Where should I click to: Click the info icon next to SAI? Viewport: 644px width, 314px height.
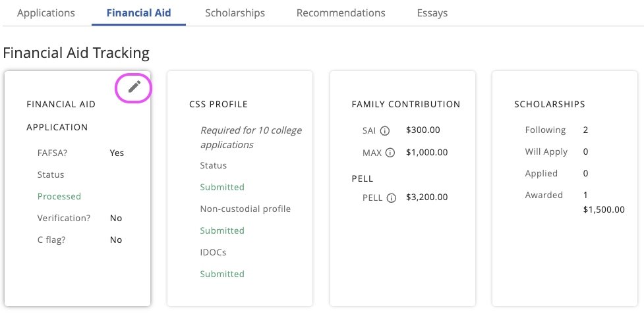[385, 131]
